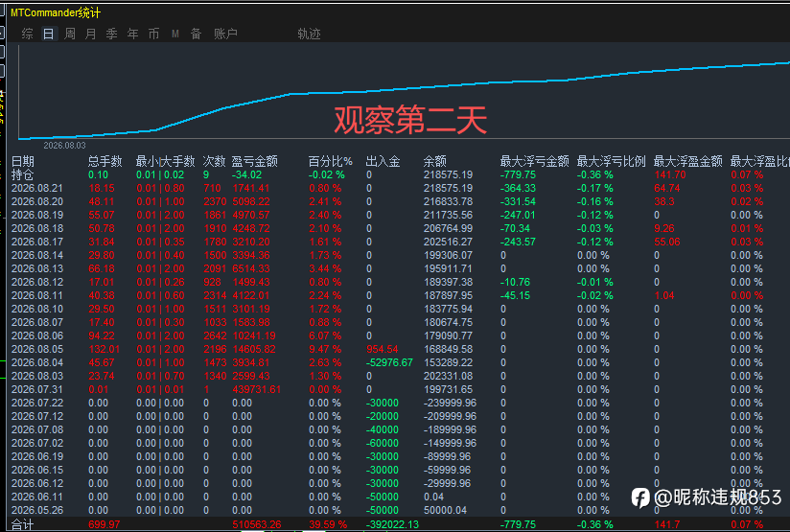Click total lots value 699.97
This screenshot has width=790, height=532.
click(105, 524)
